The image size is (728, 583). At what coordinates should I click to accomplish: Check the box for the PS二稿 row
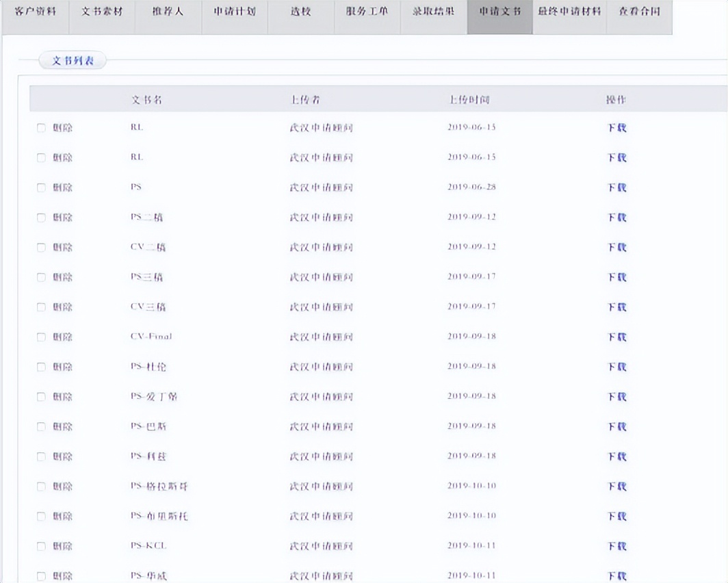click(x=41, y=218)
